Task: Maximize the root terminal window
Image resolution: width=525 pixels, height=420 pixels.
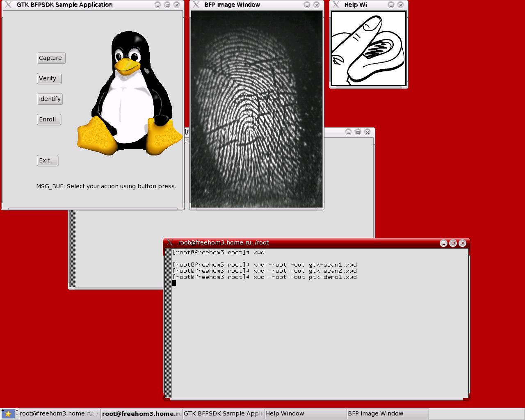Action: (453, 243)
